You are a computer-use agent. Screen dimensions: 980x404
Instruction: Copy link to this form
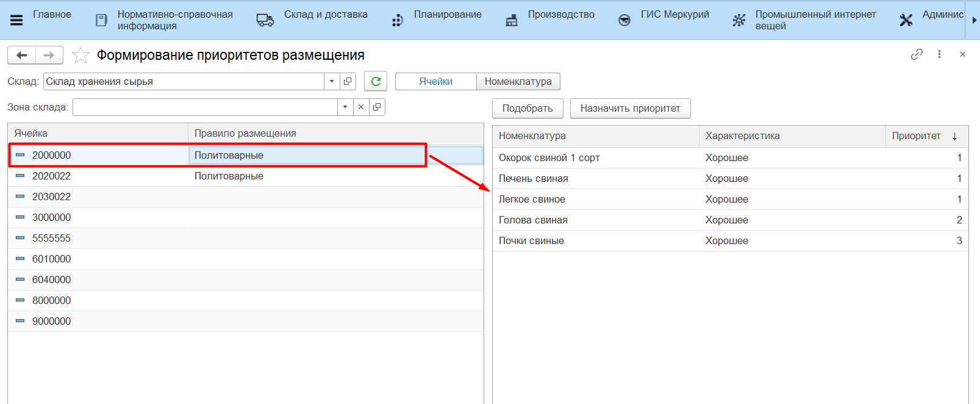coord(916,54)
